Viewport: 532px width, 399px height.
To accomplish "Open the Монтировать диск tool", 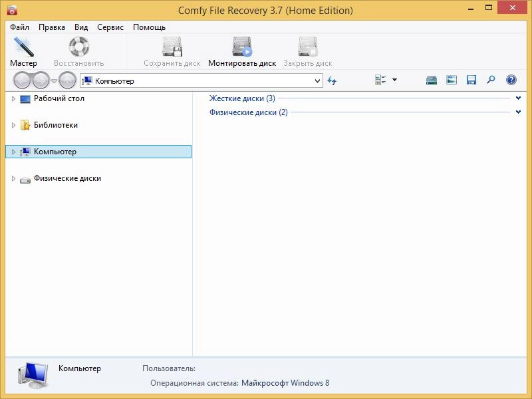I will click(x=242, y=52).
